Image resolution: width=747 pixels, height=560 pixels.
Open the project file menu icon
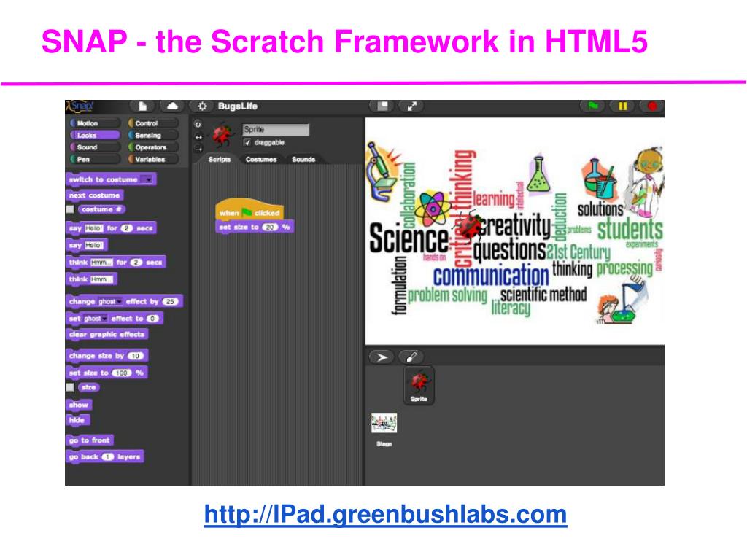coord(142,106)
